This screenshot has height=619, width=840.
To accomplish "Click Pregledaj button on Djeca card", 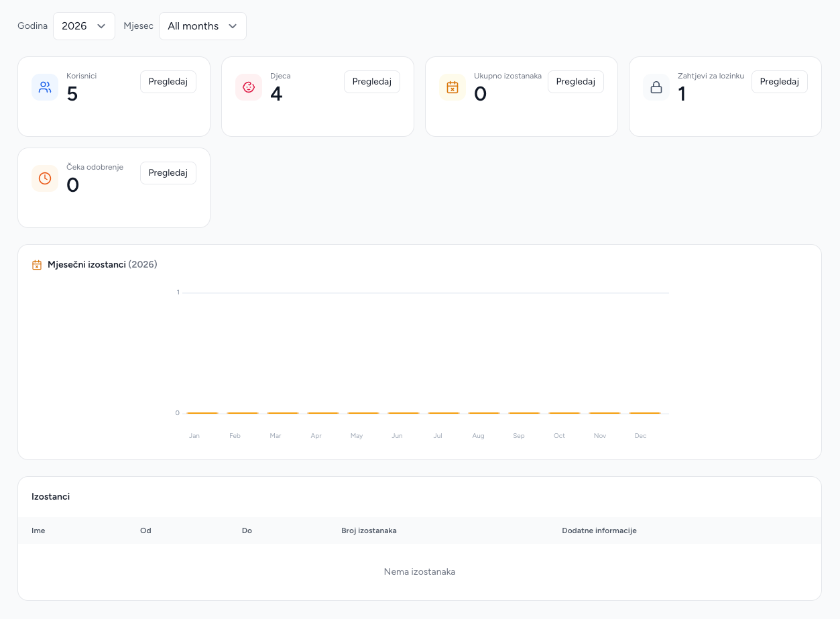I will [x=372, y=82].
